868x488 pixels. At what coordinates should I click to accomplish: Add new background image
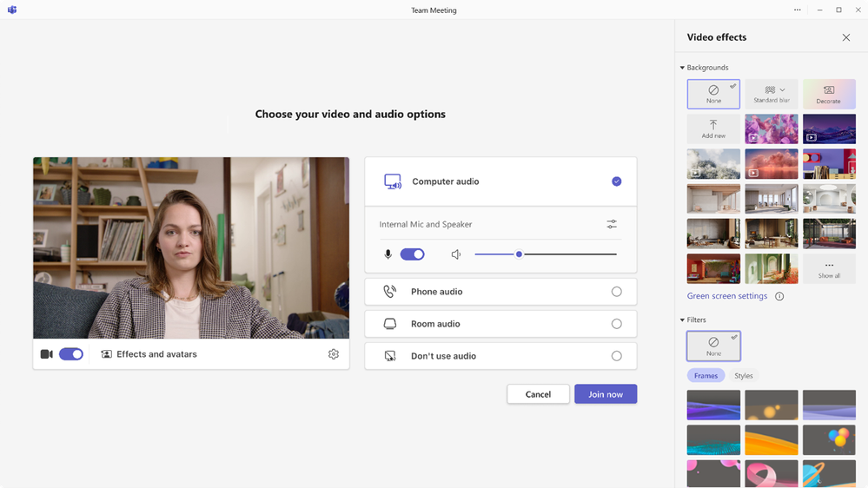713,129
